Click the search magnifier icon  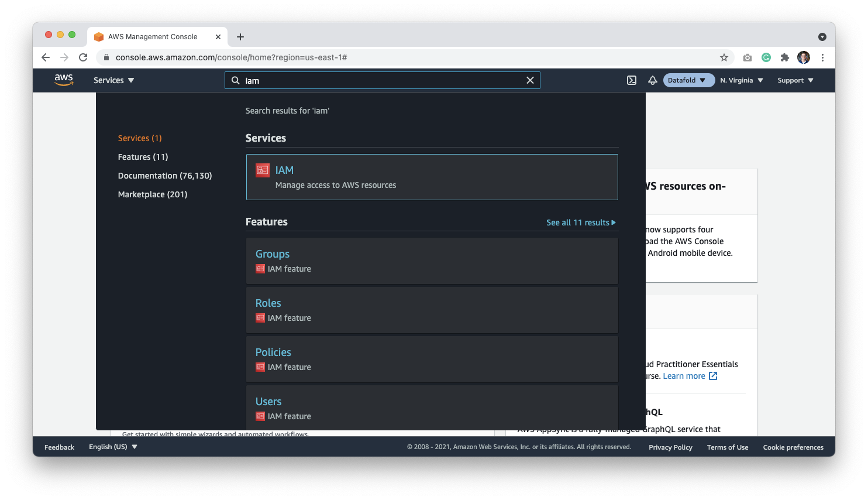coord(235,80)
